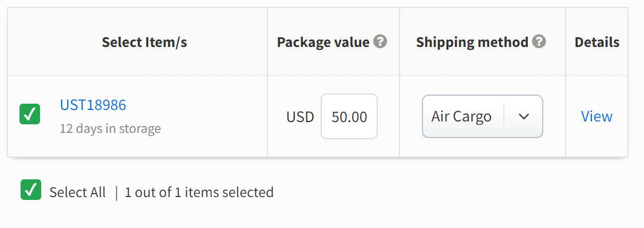The height and width of the screenshot is (228, 644).
Task: Click the 'Select All' text label
Action: pos(78,192)
